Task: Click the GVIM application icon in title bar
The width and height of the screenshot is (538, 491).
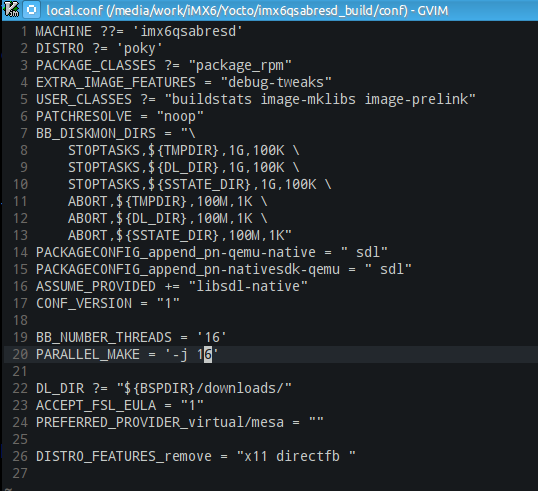Action: point(11,9)
